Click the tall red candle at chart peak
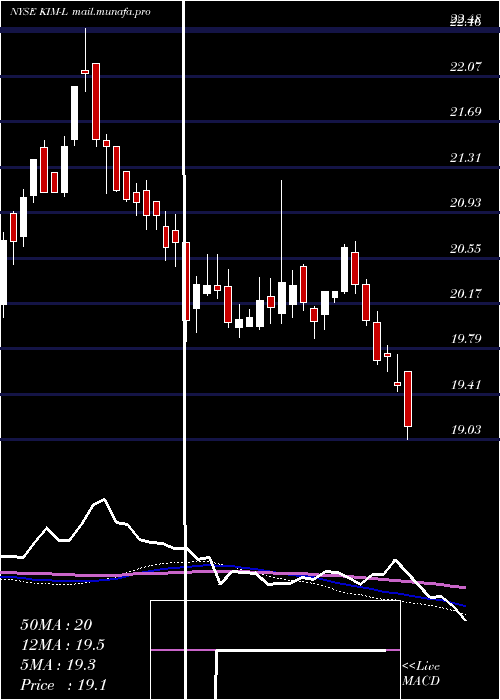Screen dimensions: 500x700 (96, 101)
